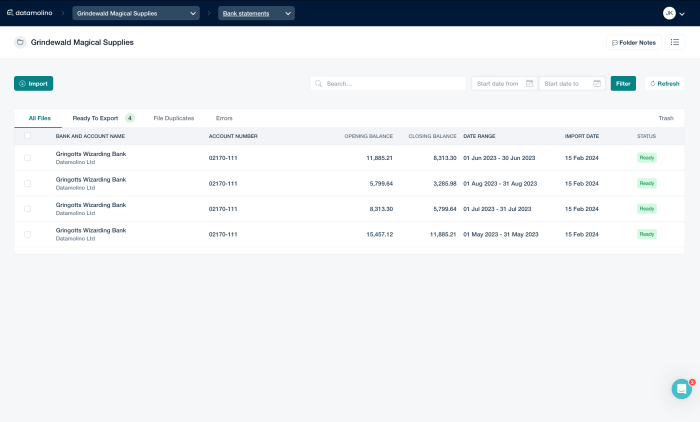This screenshot has width=700, height=422.
Task: Switch to the All Files tab
Action: point(39,118)
